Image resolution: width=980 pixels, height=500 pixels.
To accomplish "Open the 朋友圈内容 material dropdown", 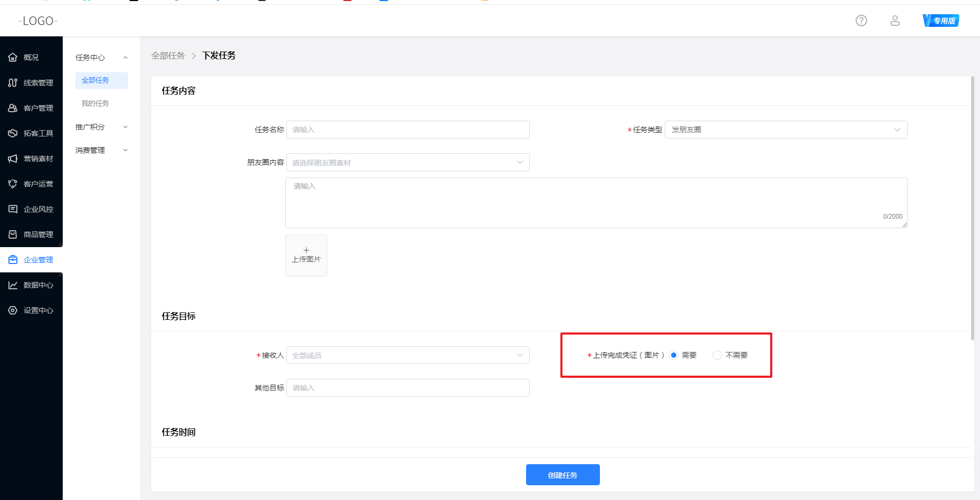I will [x=407, y=163].
